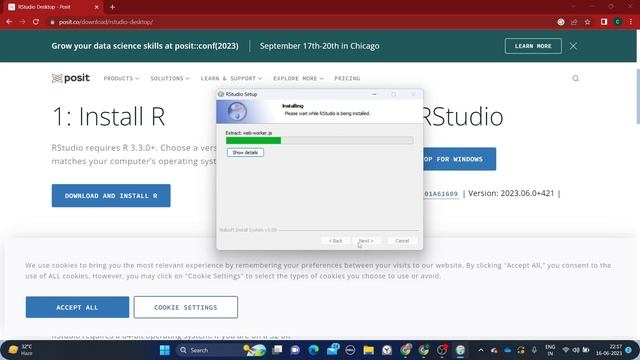Open the Dell app on the taskbar

pos(350,350)
